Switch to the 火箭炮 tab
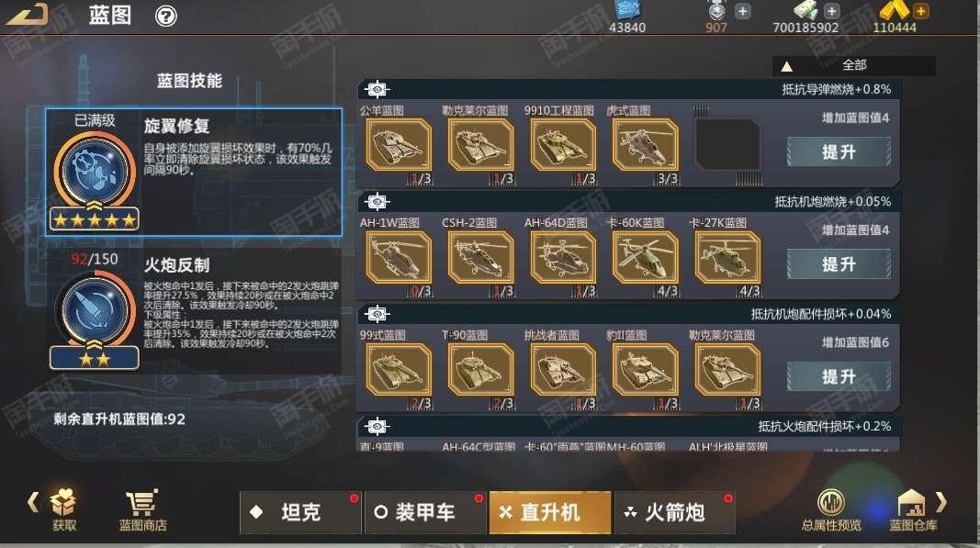Viewport: 980px width, 548px height. (674, 512)
